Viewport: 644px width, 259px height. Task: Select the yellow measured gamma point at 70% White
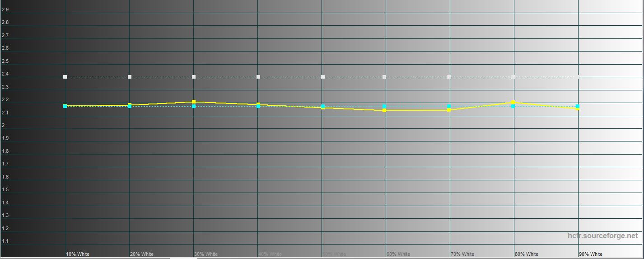pos(449,110)
